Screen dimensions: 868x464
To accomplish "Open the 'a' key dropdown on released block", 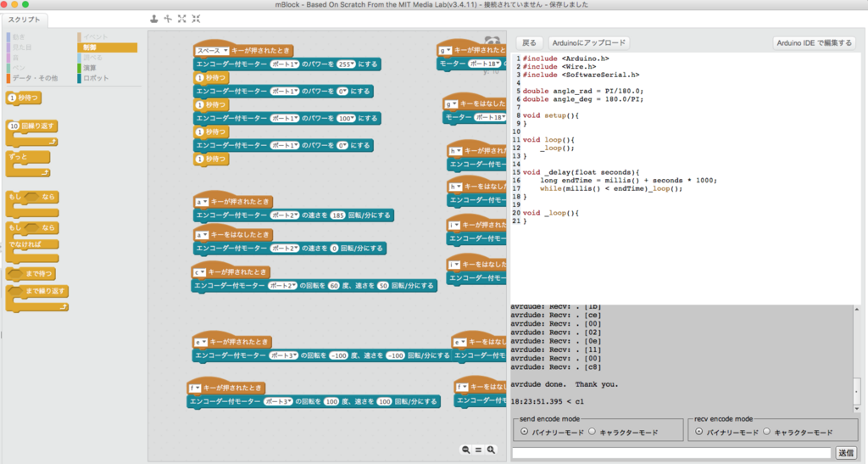I will pos(202,235).
